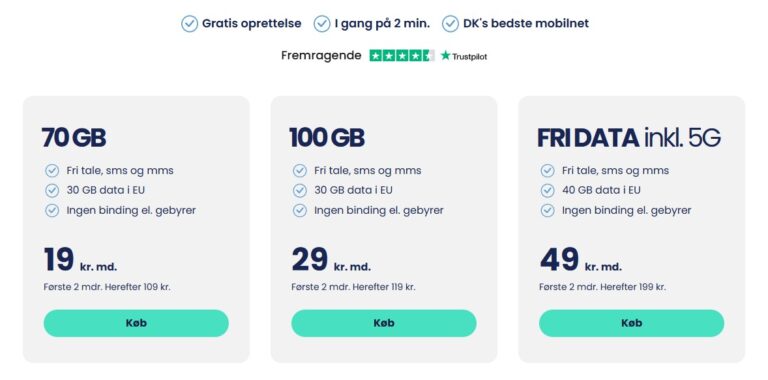
Task: Click the checkmark icon beside Gratis oprettelse
Action: tap(190, 24)
